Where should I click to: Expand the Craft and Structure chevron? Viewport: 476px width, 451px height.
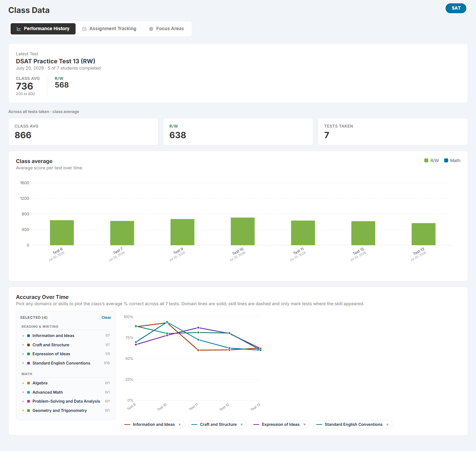[23, 345]
